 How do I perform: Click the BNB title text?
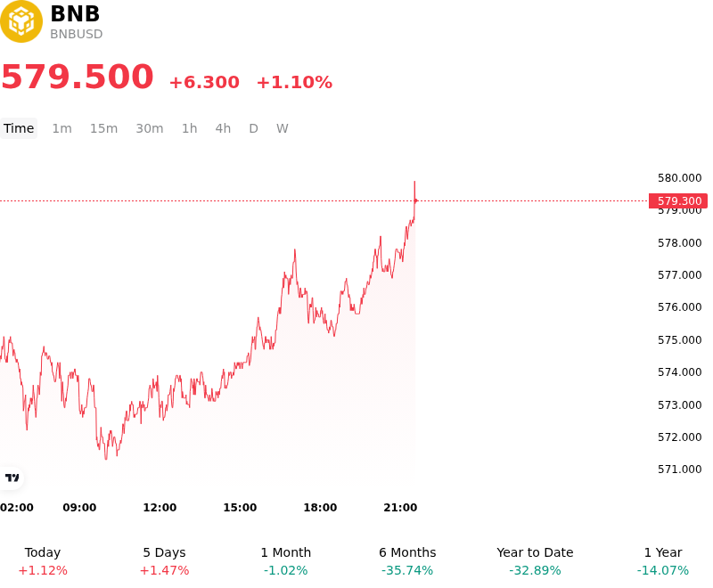click(x=75, y=13)
